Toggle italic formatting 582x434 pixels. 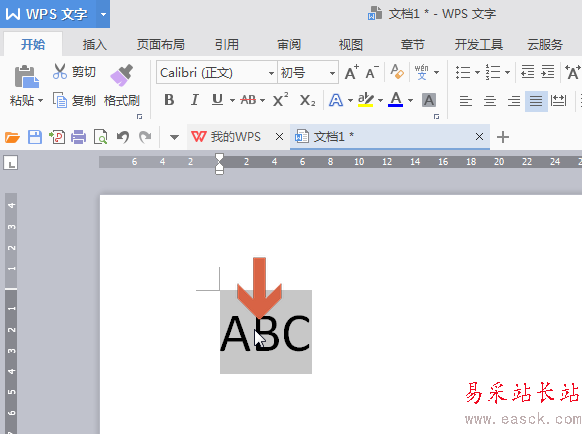[x=194, y=100]
